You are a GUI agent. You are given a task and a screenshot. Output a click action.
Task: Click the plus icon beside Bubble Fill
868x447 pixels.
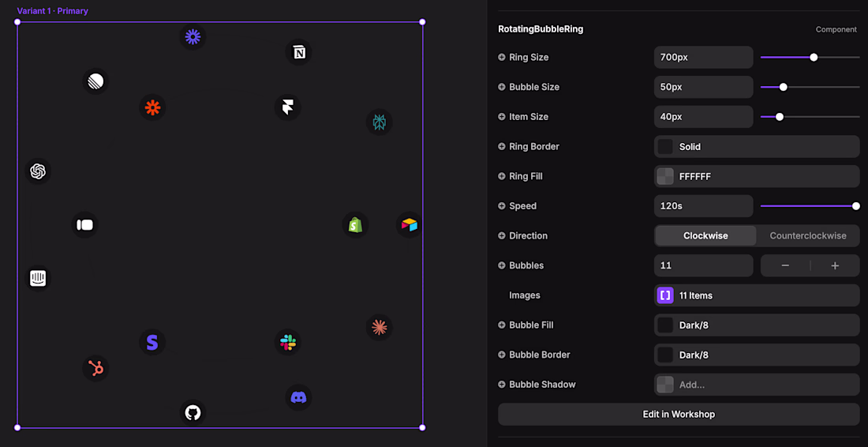click(x=502, y=325)
